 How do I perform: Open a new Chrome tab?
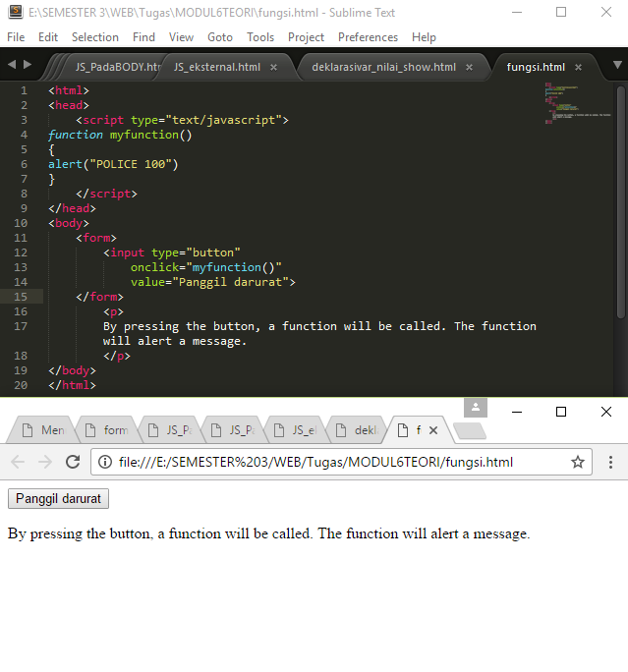[470, 430]
